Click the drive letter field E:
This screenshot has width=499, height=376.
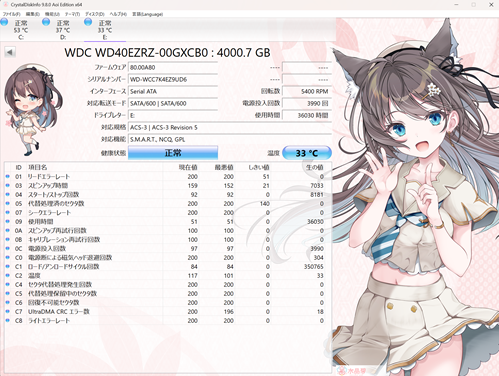[173, 115]
